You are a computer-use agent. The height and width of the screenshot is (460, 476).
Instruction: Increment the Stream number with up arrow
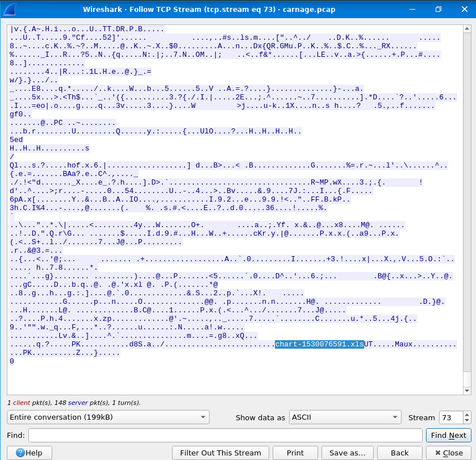pyautogui.click(x=467, y=415)
